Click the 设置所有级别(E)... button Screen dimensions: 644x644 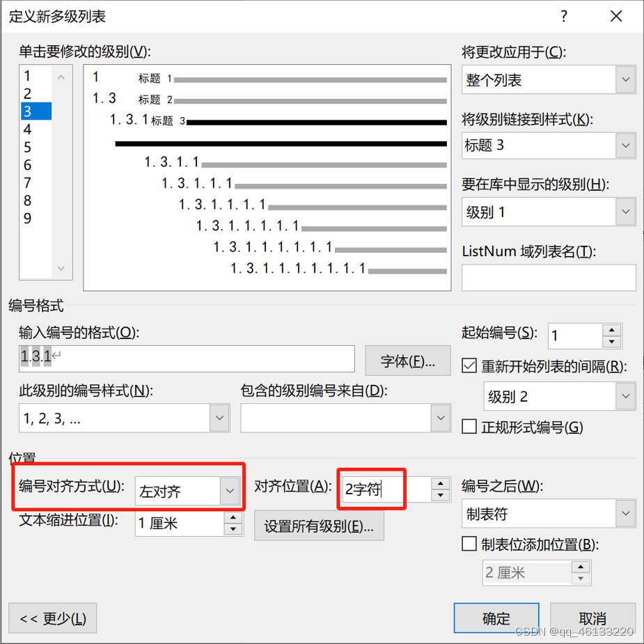coord(319,526)
